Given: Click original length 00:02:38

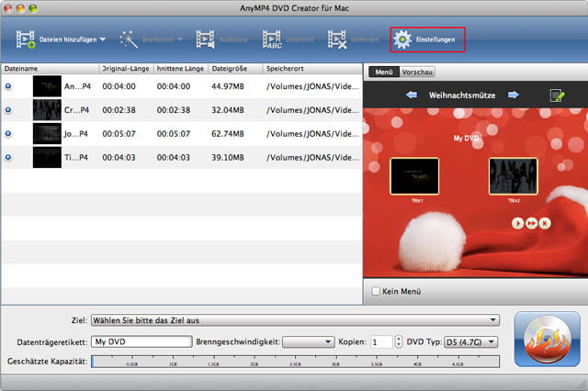Looking at the screenshot, I should 119,110.
